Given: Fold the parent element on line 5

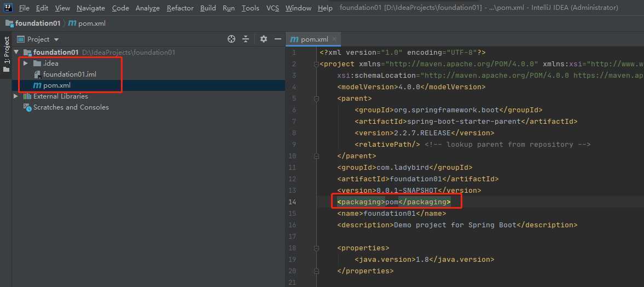Looking at the screenshot, I should point(316,99).
